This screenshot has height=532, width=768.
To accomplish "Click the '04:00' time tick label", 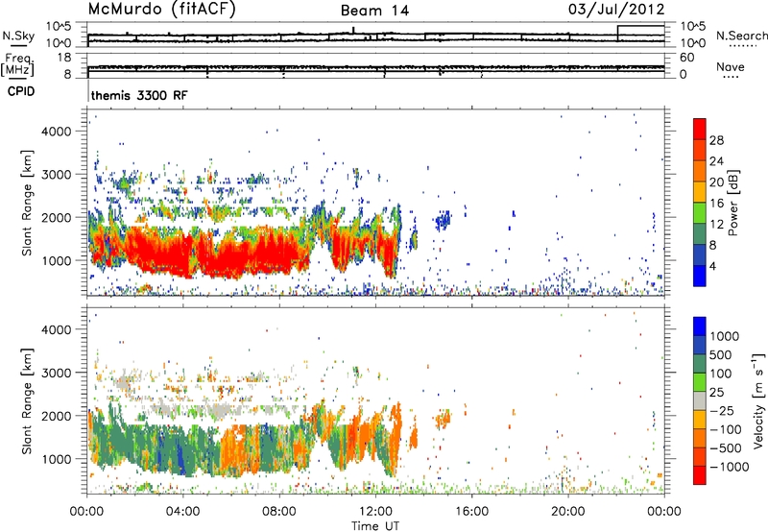I will (x=182, y=512).
